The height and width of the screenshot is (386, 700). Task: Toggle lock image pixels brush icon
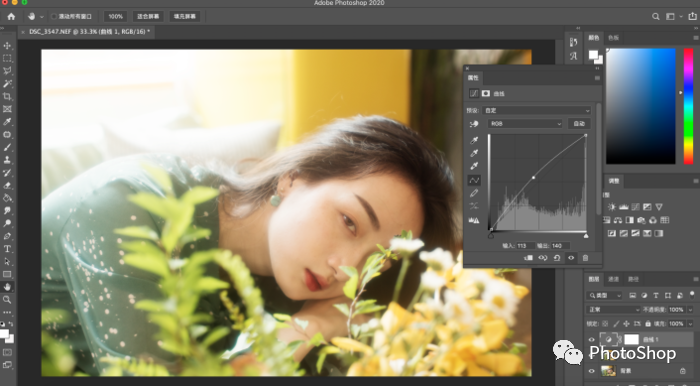pyautogui.click(x=616, y=324)
